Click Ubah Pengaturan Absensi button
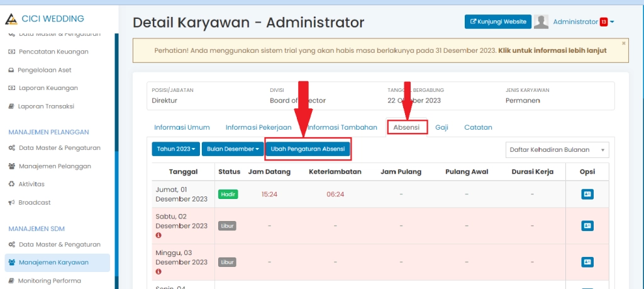The height and width of the screenshot is (289, 644). pos(308,149)
